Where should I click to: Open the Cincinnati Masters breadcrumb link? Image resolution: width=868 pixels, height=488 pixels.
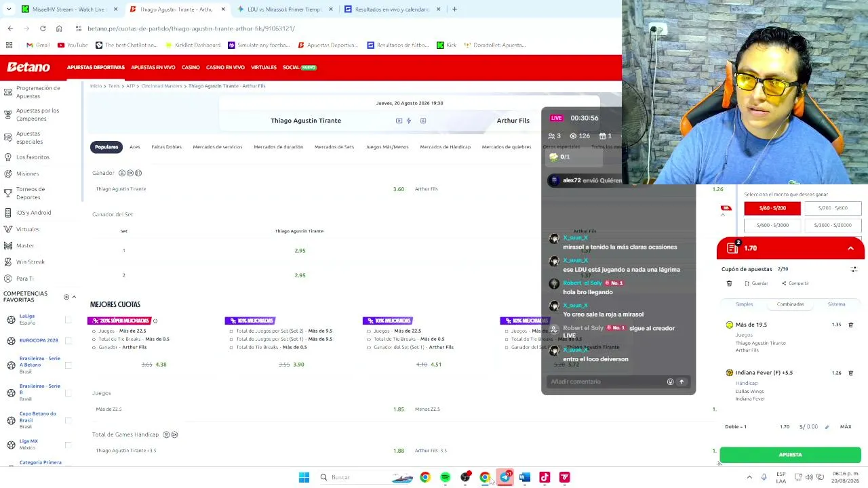pyautogui.click(x=161, y=86)
